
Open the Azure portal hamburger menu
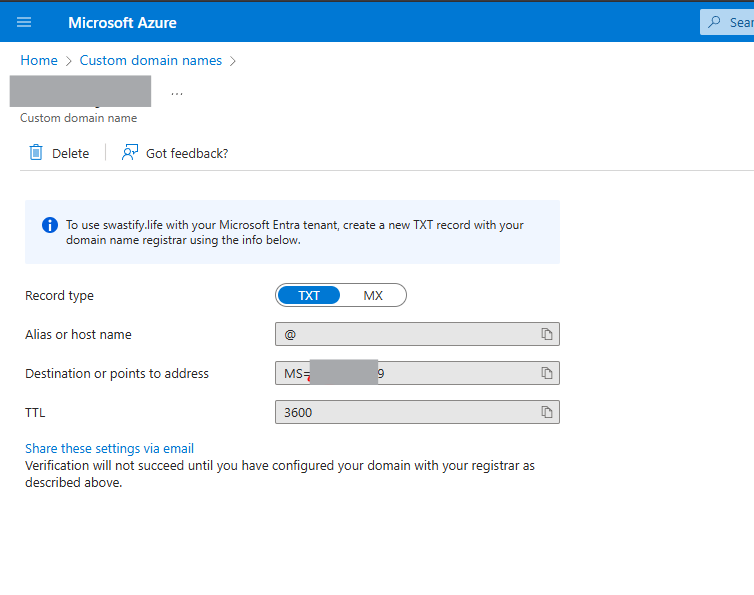coord(24,22)
